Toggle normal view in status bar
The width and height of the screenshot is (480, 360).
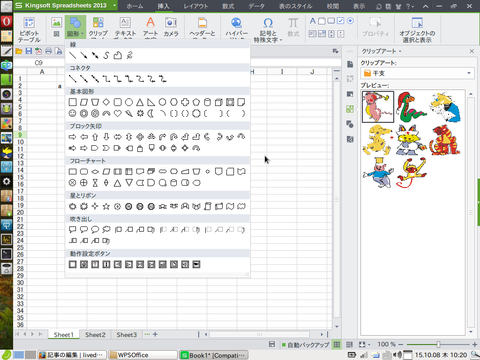pos(337,344)
